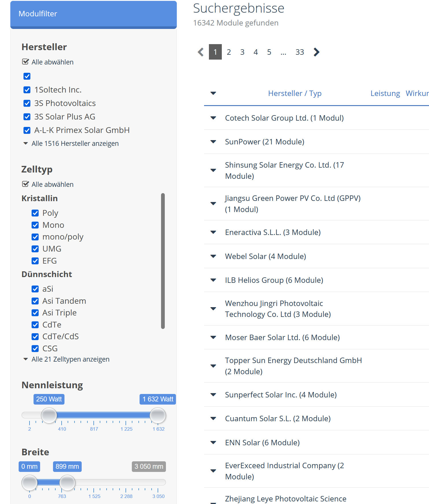Viewport: 429px width, 504px height.
Task: Click the 1 525 tick on Breite scale
Action: coord(94,496)
